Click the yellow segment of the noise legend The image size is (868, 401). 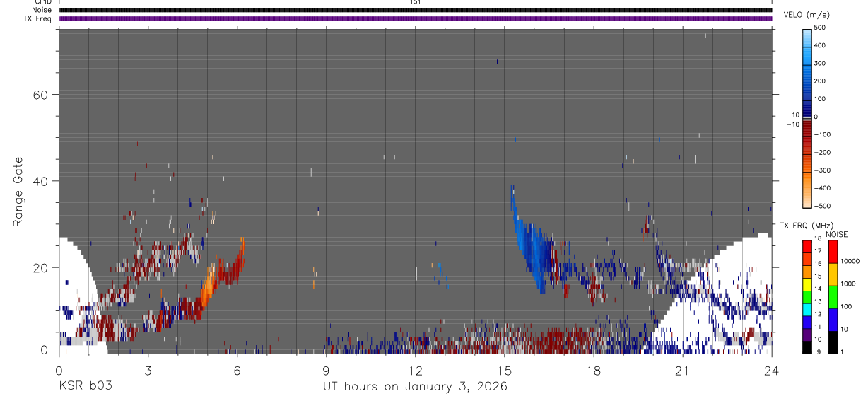pyautogui.click(x=833, y=274)
